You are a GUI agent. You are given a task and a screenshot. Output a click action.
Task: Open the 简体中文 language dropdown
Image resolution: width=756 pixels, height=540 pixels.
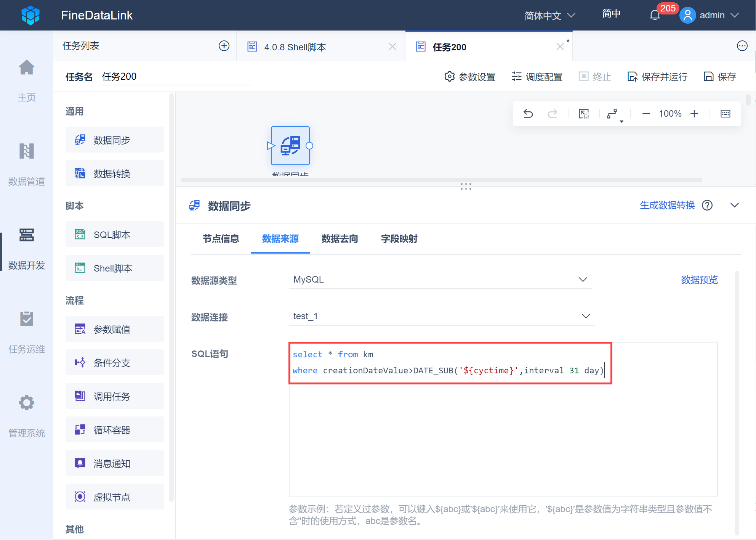[x=549, y=16]
